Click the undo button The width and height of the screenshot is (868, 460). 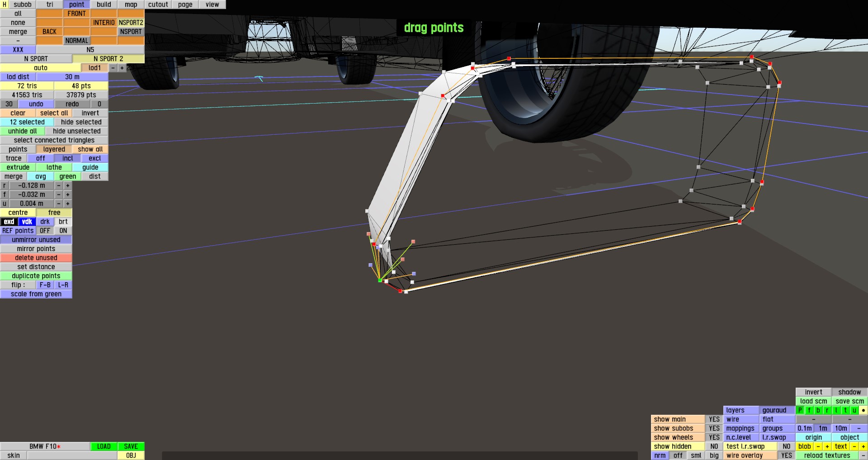(36, 104)
